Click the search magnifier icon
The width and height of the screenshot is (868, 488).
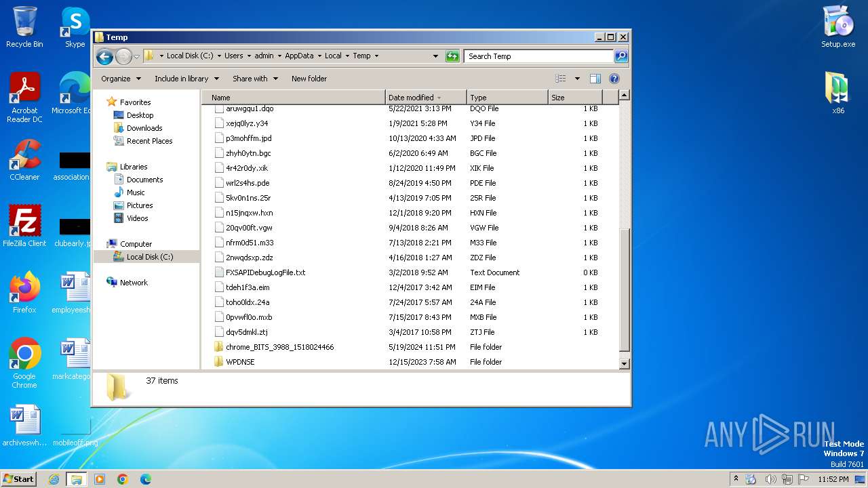620,56
